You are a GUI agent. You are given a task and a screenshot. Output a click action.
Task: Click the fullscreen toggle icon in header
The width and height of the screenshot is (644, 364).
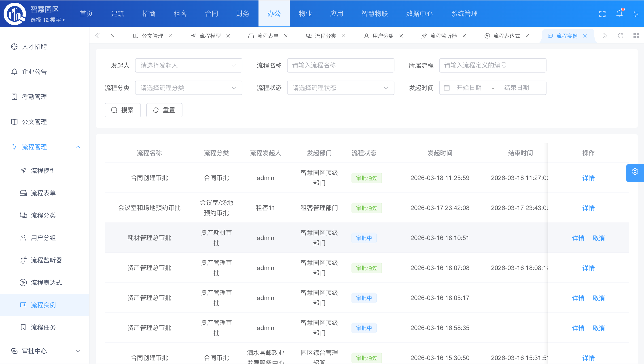click(x=602, y=14)
